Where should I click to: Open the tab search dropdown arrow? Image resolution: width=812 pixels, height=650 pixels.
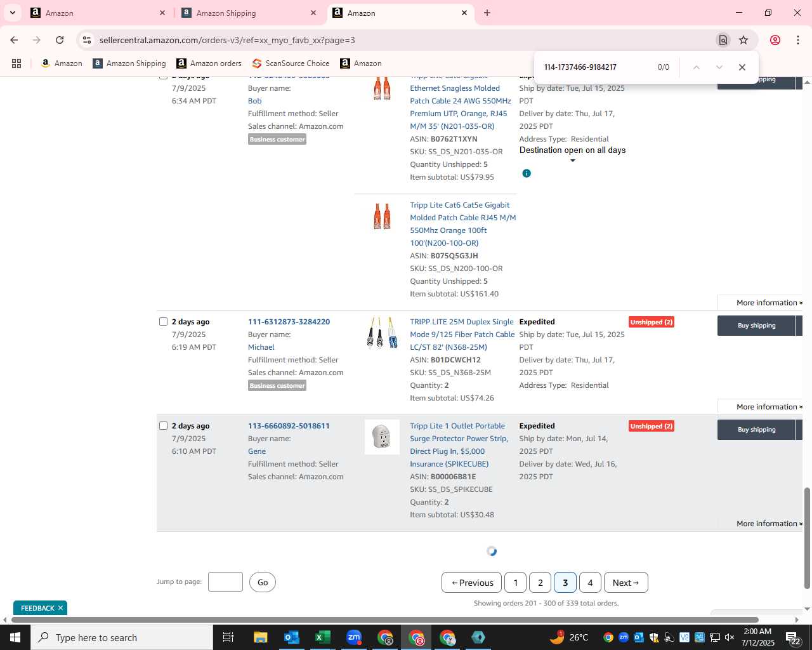[x=13, y=13]
